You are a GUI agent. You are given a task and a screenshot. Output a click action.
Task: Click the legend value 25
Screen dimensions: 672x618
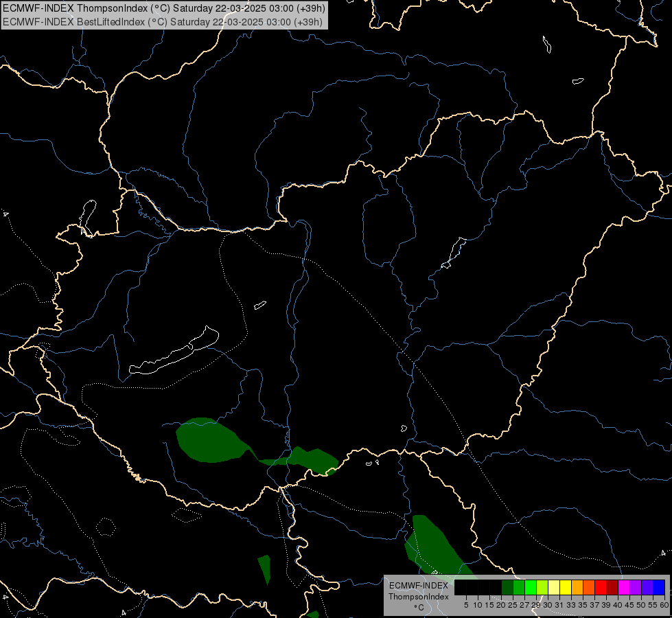tap(513, 605)
